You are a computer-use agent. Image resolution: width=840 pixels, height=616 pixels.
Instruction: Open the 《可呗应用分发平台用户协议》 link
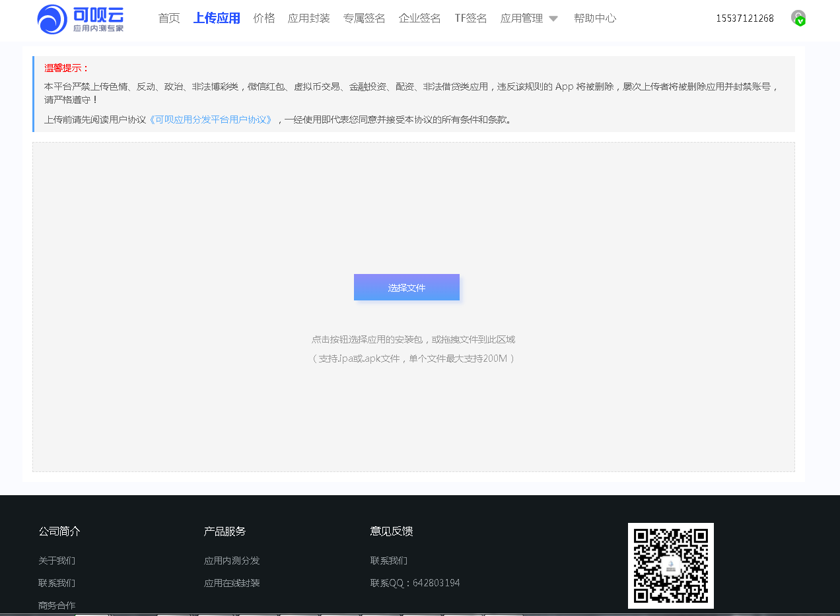211,120
